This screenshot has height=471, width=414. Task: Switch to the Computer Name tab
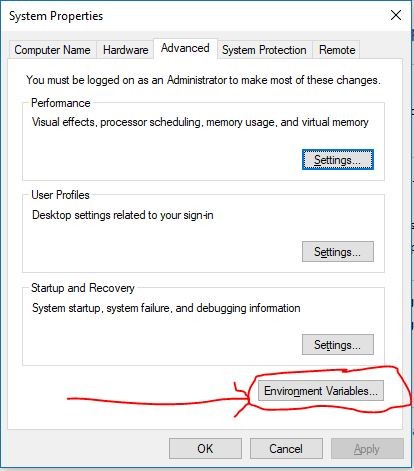[x=53, y=50]
